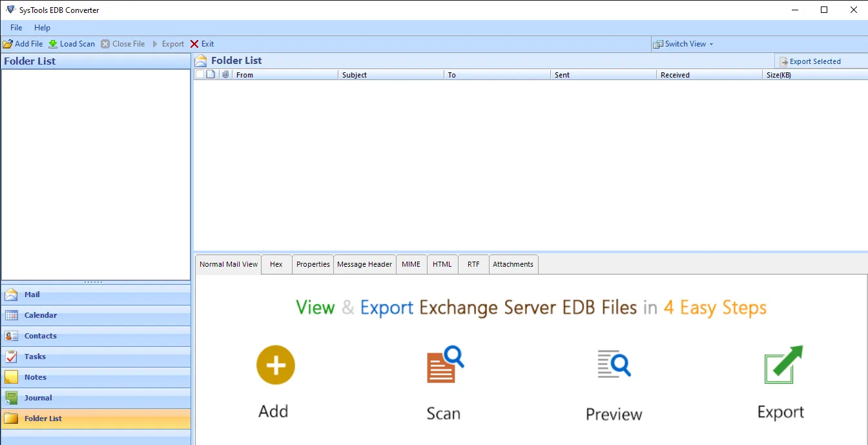
Task: Select the Tasks navigation item
Action: tap(35, 357)
